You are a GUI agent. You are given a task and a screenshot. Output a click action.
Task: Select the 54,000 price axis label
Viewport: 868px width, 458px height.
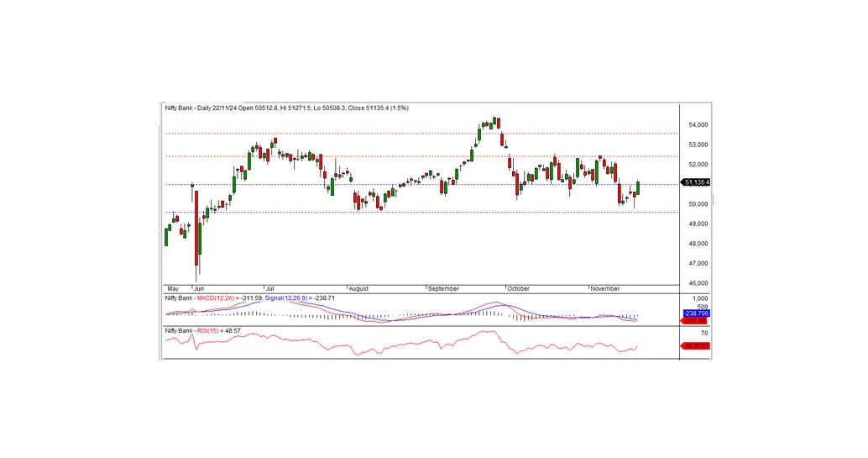pos(698,124)
